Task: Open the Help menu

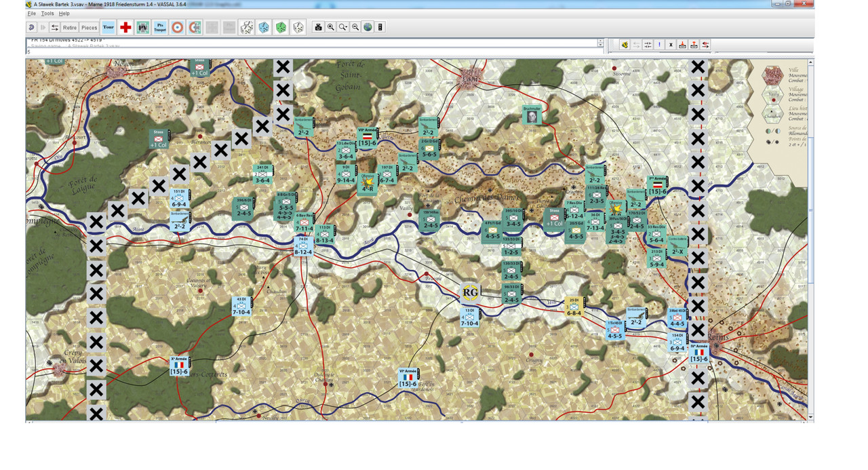Action: [x=64, y=14]
